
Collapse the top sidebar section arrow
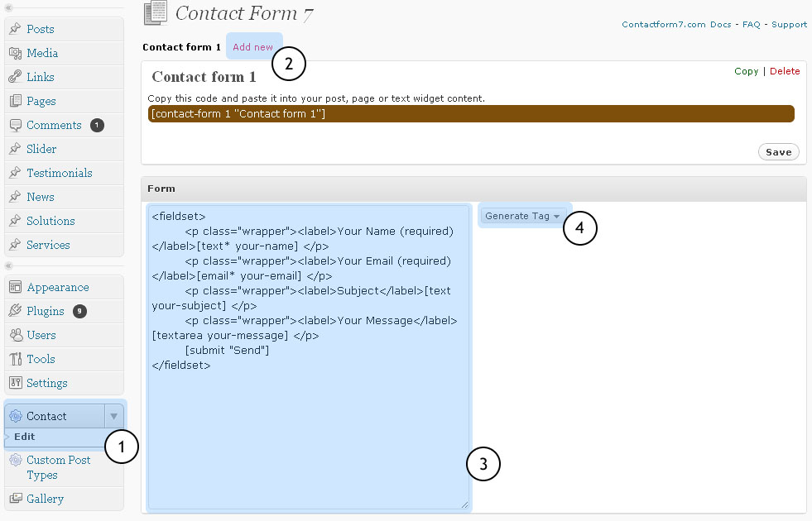pos(8,7)
